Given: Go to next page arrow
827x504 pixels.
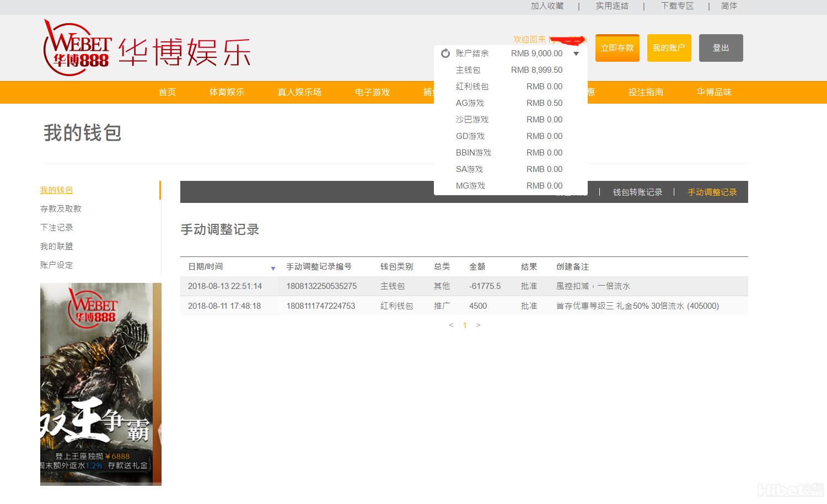Looking at the screenshot, I should [x=478, y=325].
